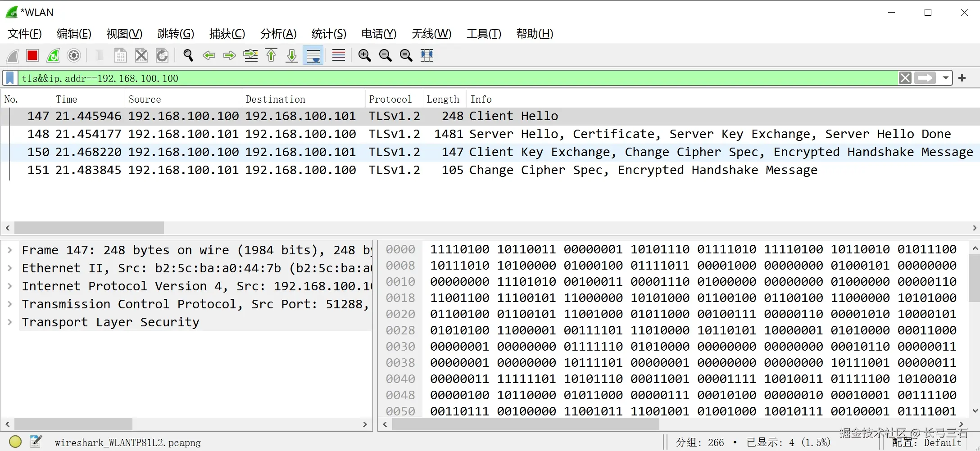Clear the display filter X button
Viewport: 980px width, 451px height.
click(905, 78)
